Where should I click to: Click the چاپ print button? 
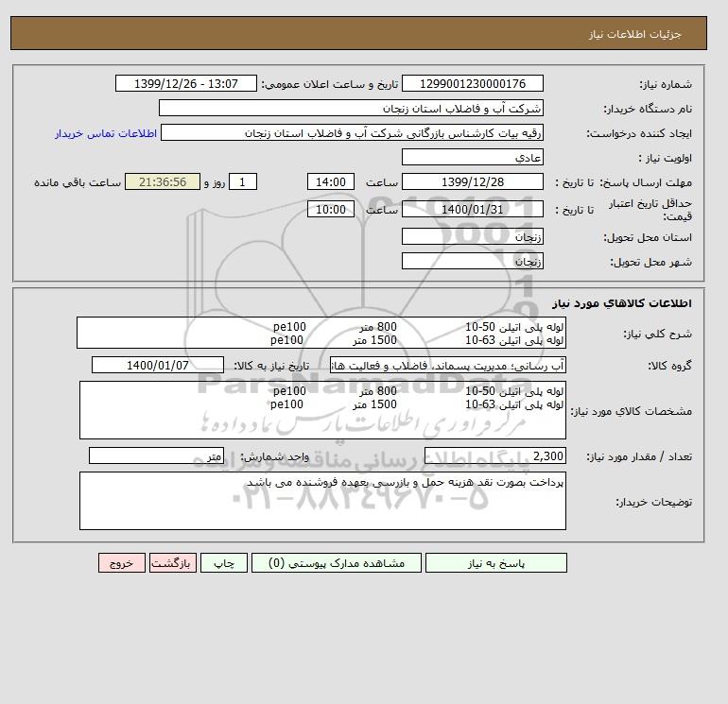coord(224,562)
